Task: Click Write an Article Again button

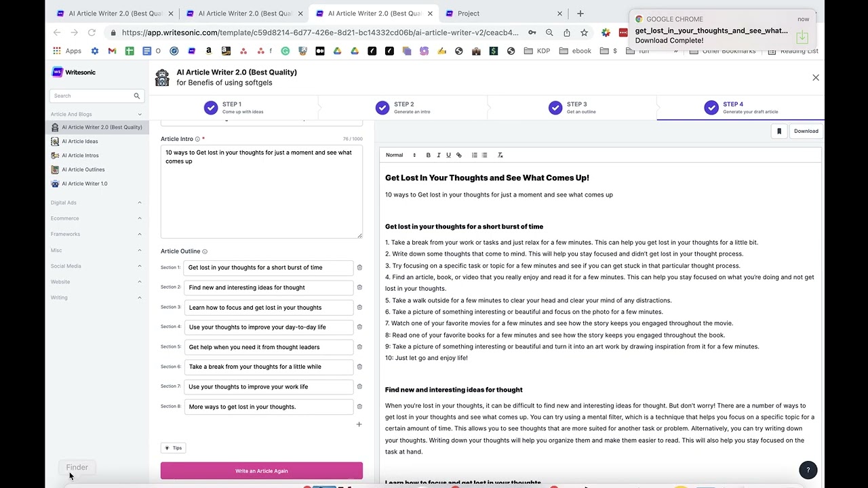Action: [262, 471]
